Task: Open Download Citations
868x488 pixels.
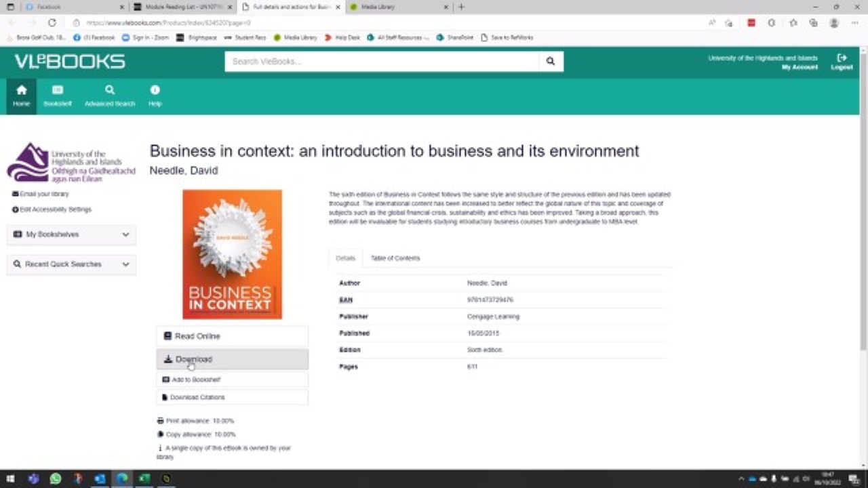Action: click(x=232, y=396)
